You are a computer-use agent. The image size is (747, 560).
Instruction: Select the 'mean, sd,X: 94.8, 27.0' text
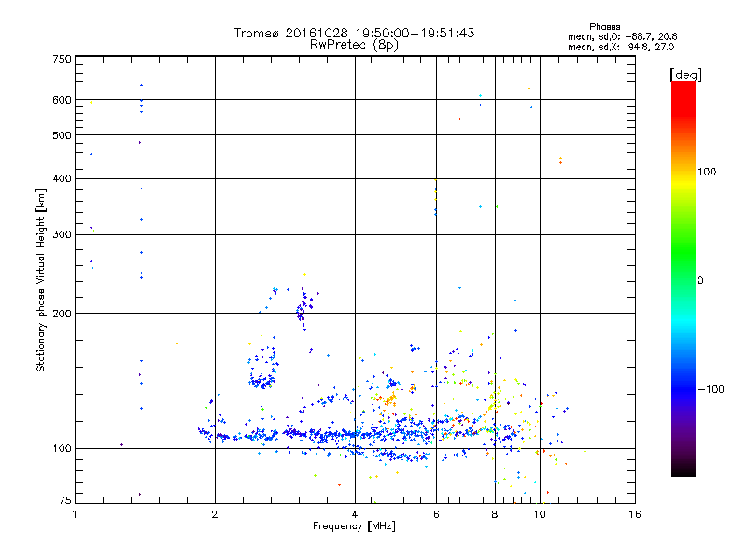pyautogui.click(x=621, y=47)
